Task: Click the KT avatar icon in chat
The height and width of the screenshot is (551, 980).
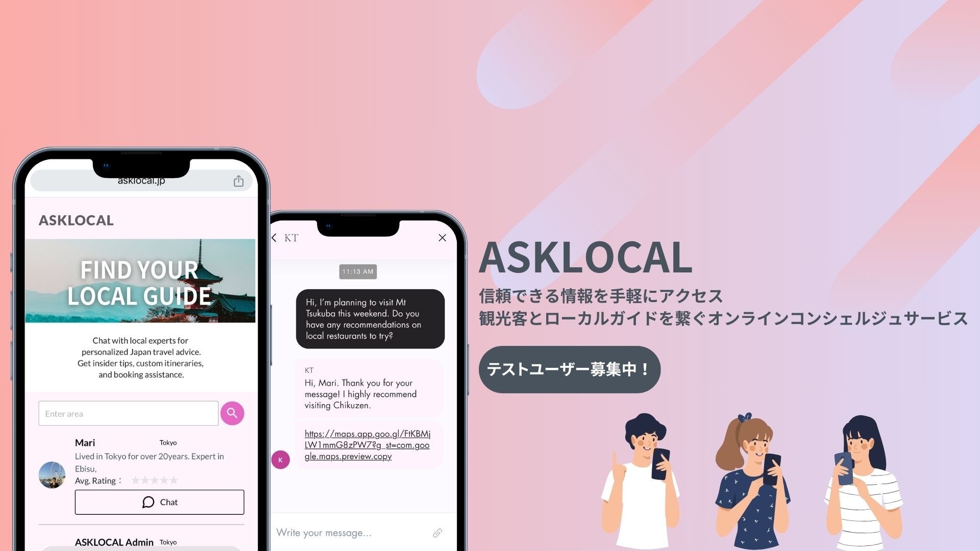Action: [x=282, y=459]
